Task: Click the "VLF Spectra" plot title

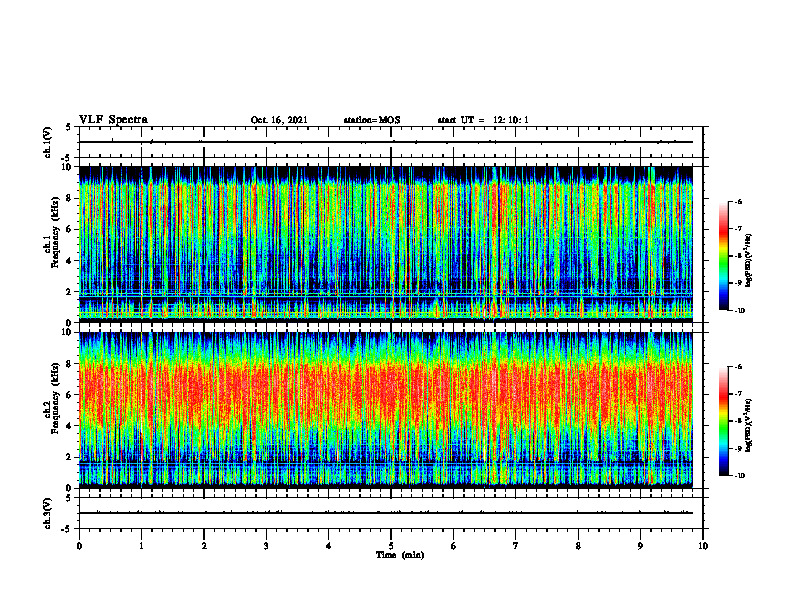Action: coord(113,120)
